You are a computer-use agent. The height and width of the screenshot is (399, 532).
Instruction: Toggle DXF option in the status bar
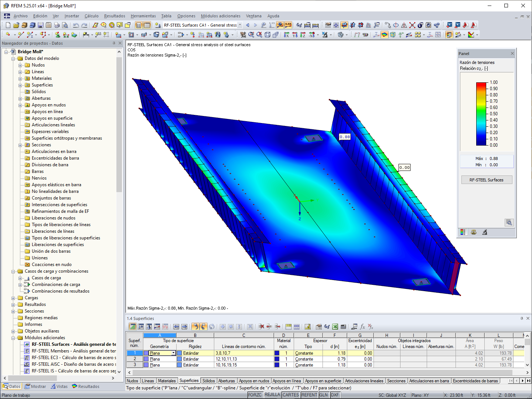[335, 395]
